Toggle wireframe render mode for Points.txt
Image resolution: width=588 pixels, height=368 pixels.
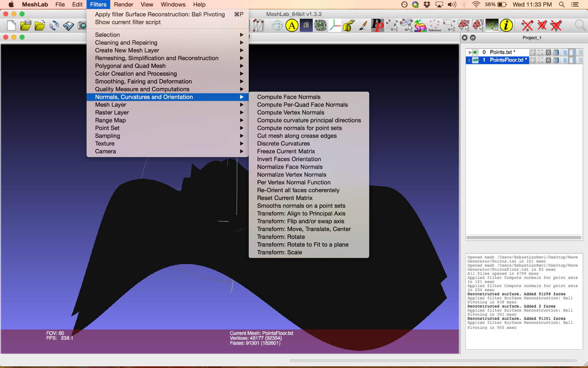[x=548, y=52]
